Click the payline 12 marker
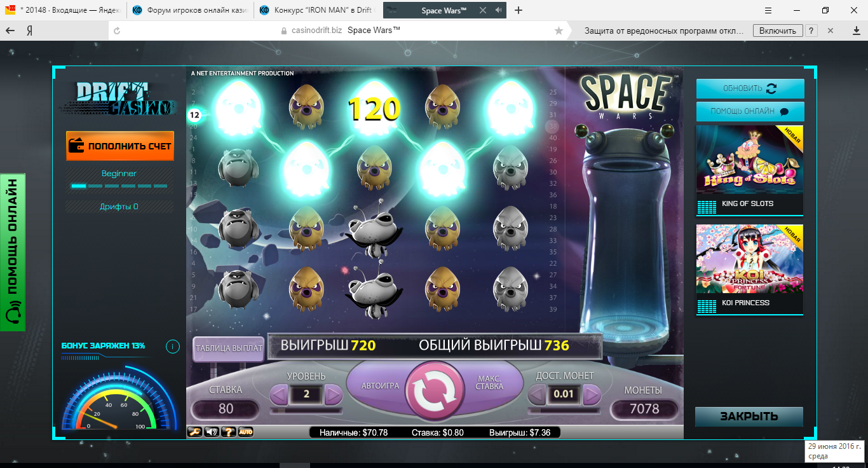The width and height of the screenshot is (868, 468). tap(194, 115)
